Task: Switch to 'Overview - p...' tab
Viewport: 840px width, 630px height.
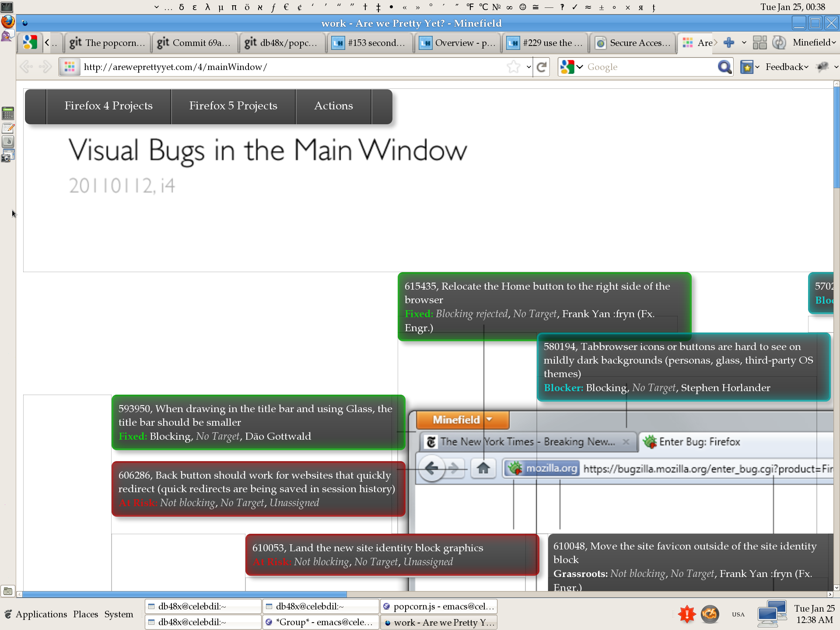Action: [457, 42]
